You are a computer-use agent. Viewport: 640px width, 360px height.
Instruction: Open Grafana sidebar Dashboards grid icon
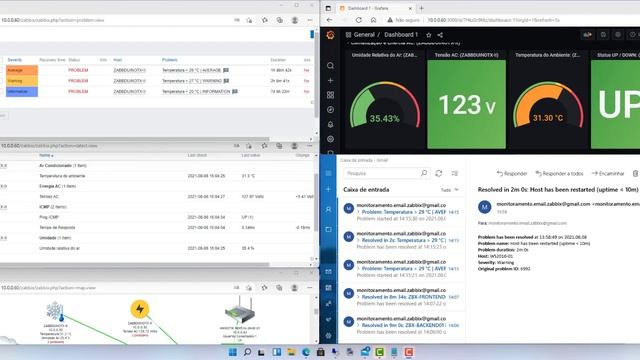click(330, 95)
